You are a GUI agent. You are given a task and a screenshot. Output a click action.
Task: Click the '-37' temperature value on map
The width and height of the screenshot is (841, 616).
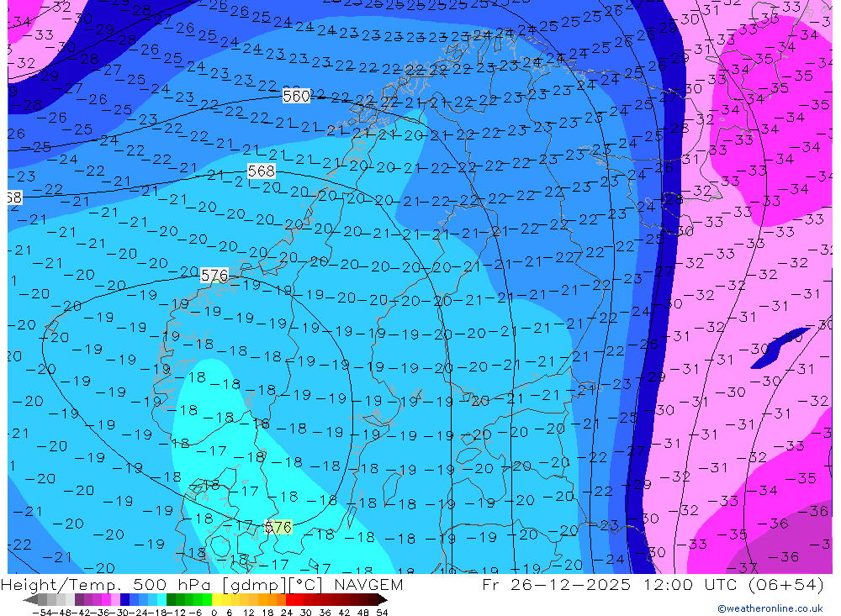click(741, 567)
